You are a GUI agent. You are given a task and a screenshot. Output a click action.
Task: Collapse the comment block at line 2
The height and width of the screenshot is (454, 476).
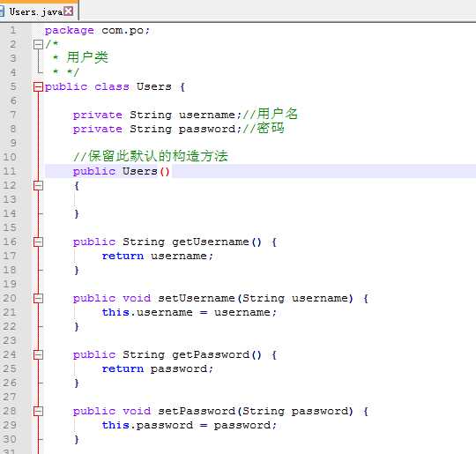point(38,45)
